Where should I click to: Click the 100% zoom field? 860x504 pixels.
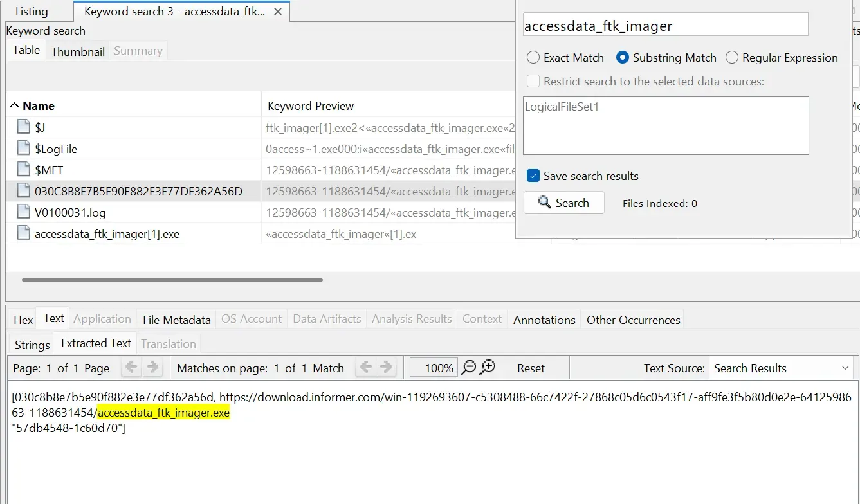(434, 368)
